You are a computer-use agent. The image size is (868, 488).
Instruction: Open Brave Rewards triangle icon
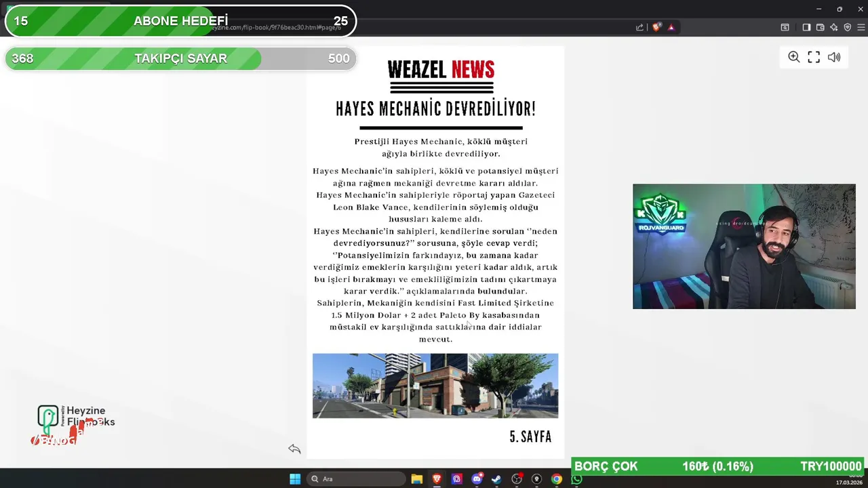pos(671,27)
